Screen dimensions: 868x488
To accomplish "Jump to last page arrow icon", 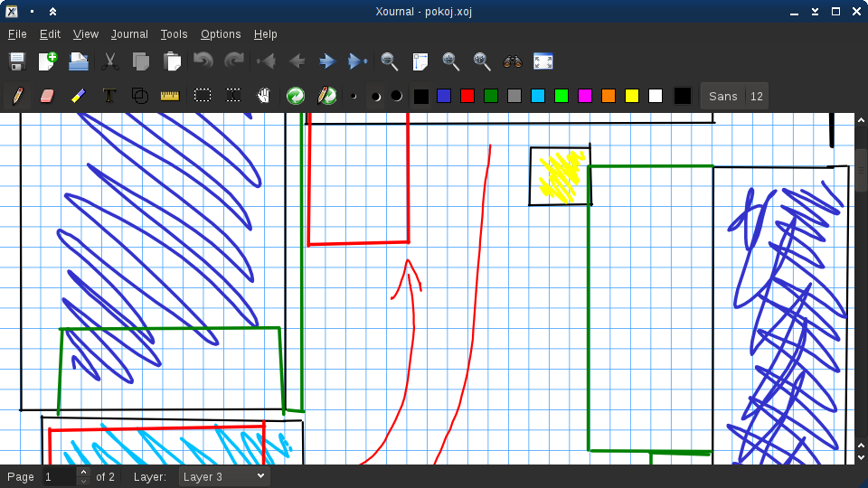I will tap(358, 61).
